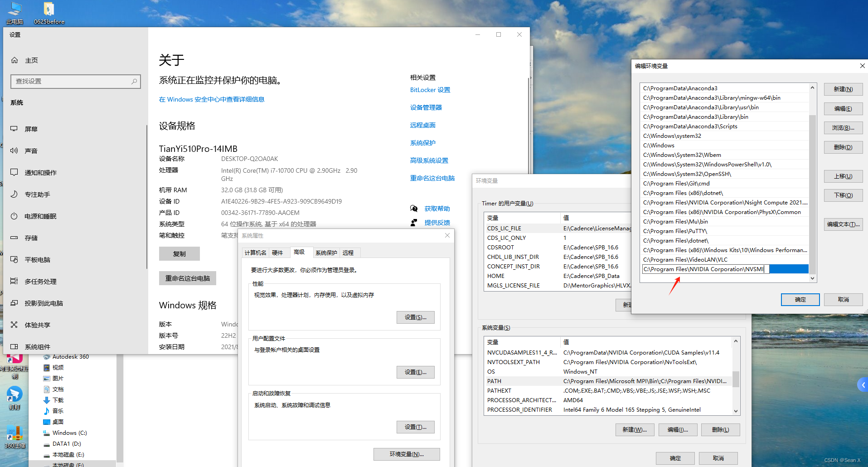Click the 提供反馈 feedback icon
This screenshot has width=868, height=467.
414,223
